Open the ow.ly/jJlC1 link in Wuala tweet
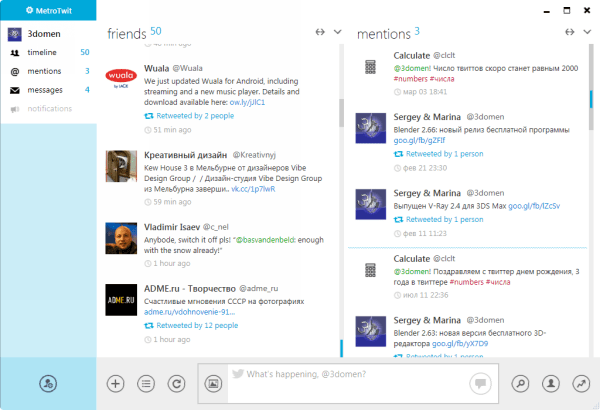 (247, 103)
